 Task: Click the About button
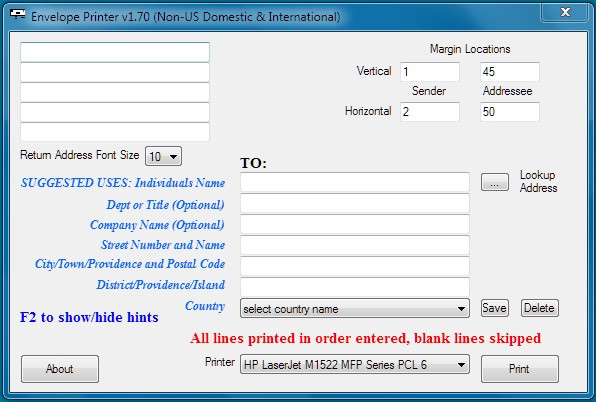pos(60,369)
